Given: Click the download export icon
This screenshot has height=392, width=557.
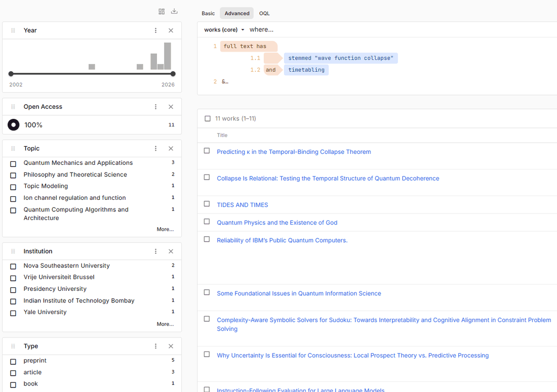Looking at the screenshot, I should 174,11.
